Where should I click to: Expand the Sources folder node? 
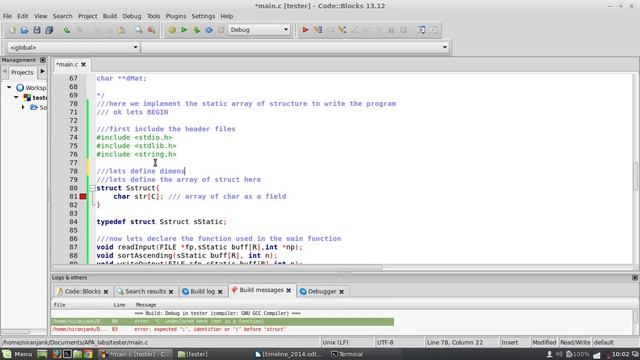tap(23, 107)
